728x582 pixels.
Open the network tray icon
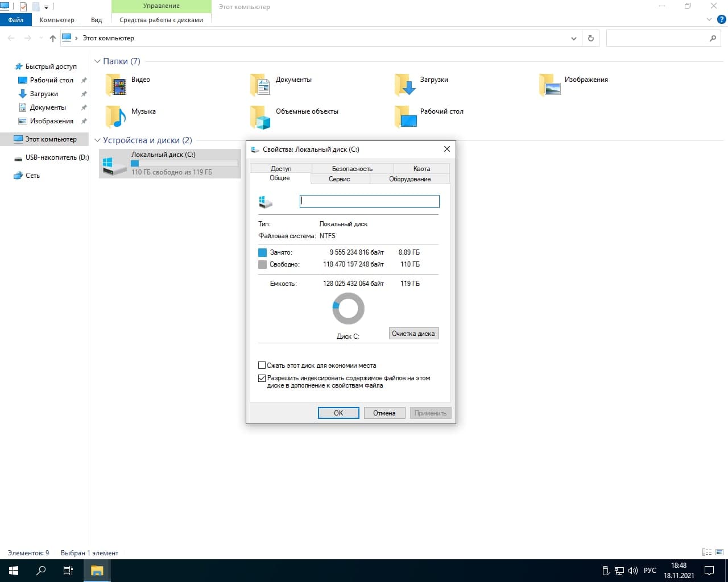[x=619, y=571]
